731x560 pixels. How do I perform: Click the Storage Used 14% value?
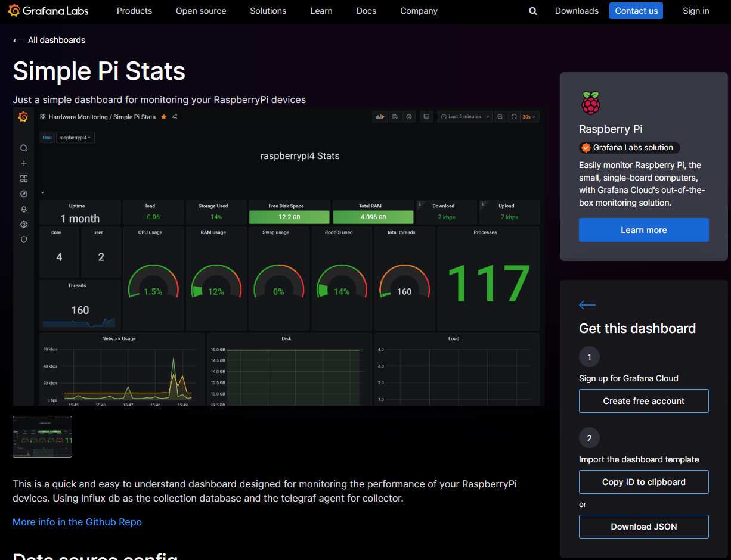(216, 217)
